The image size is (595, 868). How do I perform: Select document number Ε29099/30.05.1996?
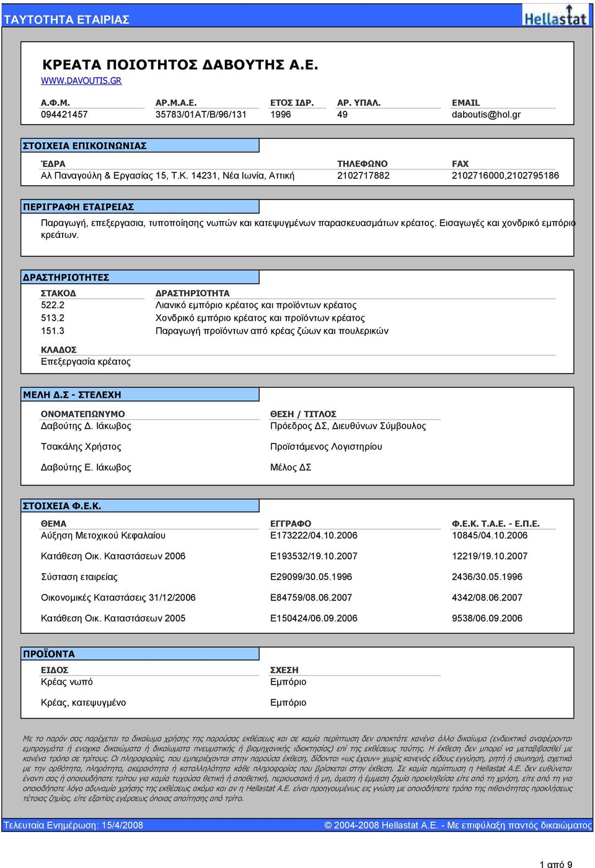(x=311, y=577)
